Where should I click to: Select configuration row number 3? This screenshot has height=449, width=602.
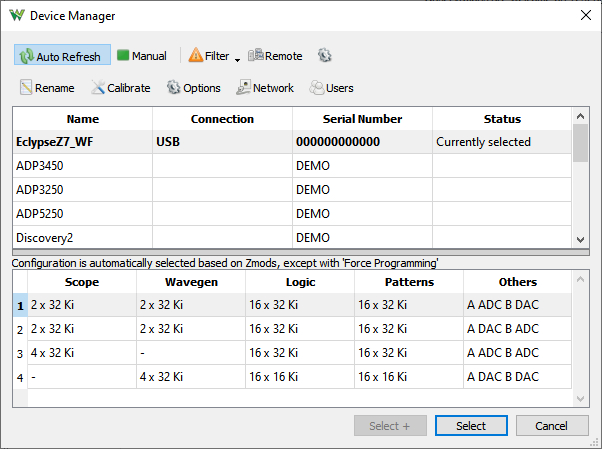20,353
